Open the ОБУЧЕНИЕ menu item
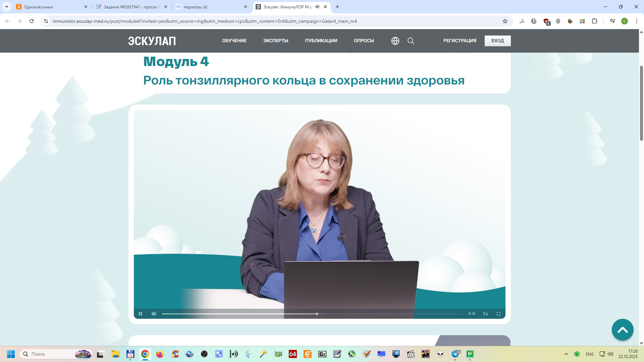644x362 pixels. pos(234,41)
